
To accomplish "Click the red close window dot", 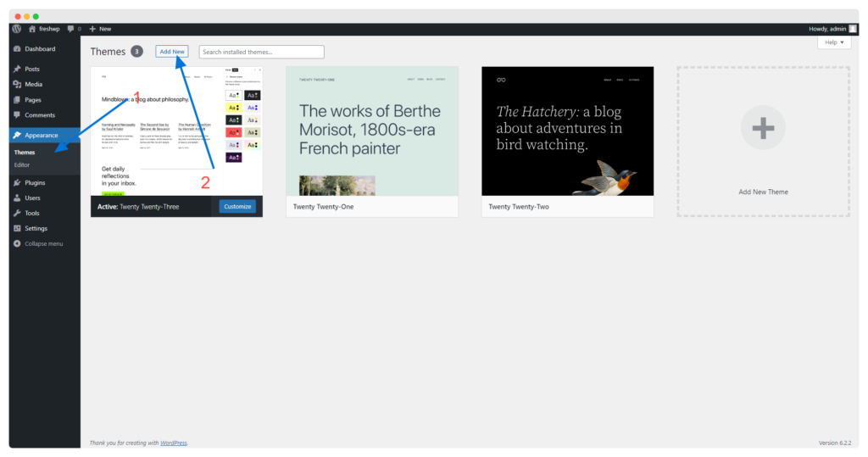I will [x=18, y=17].
